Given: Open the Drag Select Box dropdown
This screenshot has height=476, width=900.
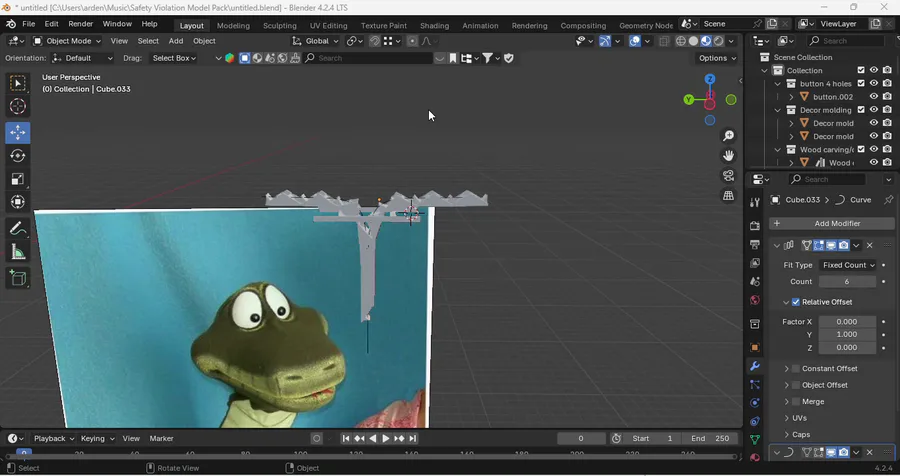Looking at the screenshot, I should pos(174,58).
